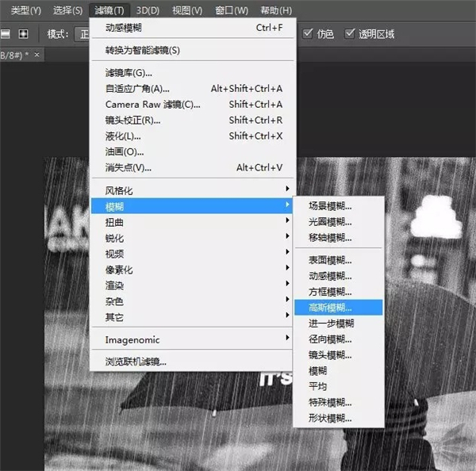
Task: Open 镜头校正(R)... filter
Action: coord(193,121)
